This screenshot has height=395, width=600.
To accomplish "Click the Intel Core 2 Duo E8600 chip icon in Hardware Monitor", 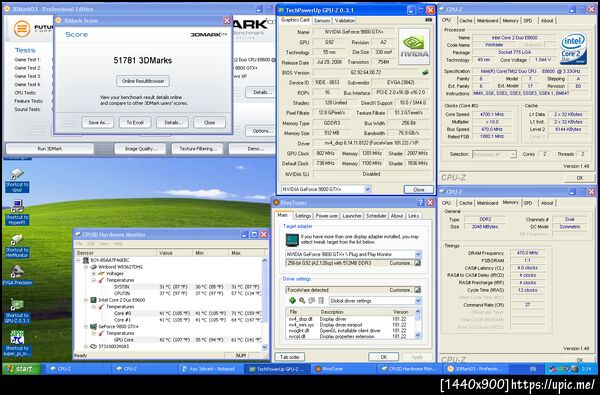I will 93,300.
